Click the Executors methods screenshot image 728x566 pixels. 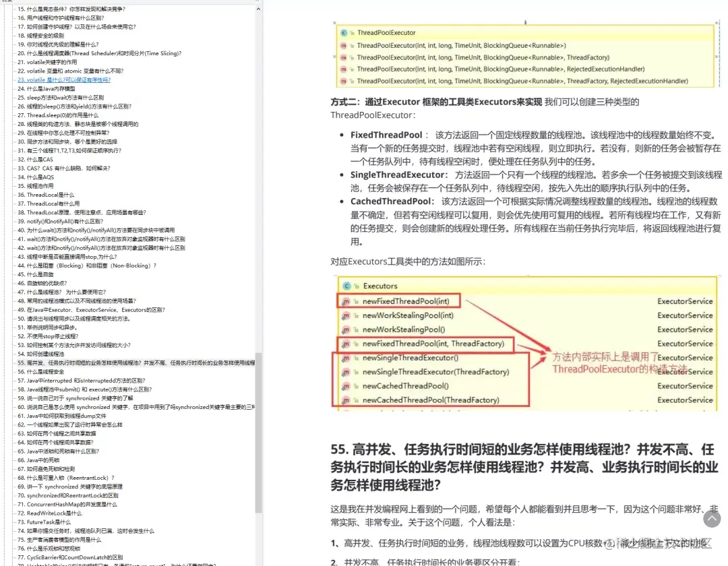(x=519, y=340)
